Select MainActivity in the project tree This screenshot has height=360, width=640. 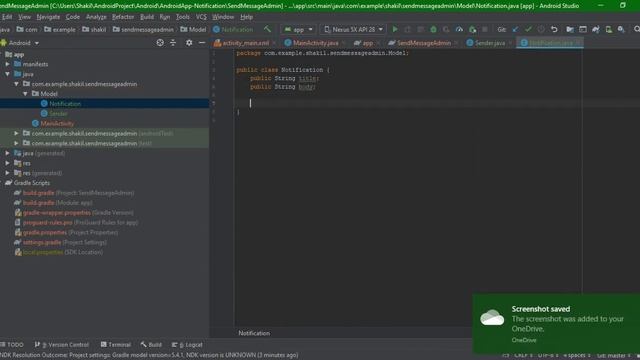[57, 123]
